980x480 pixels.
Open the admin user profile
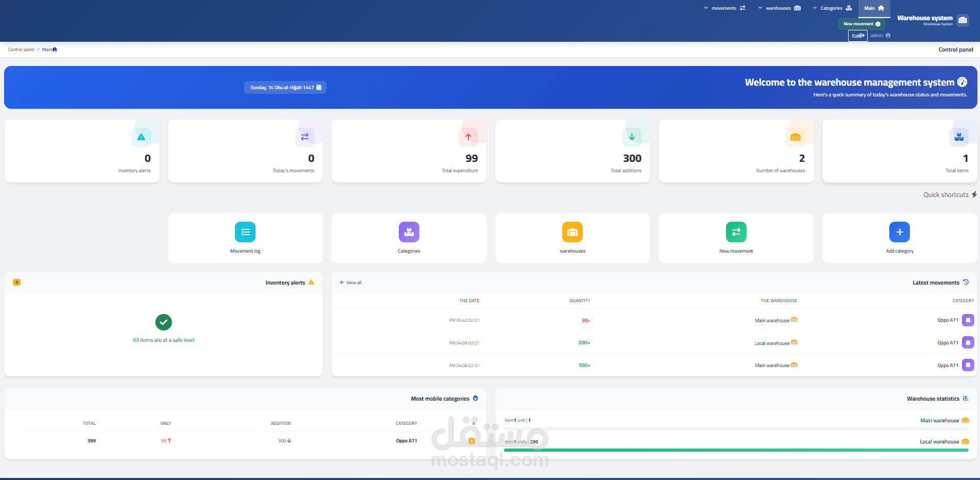(881, 36)
